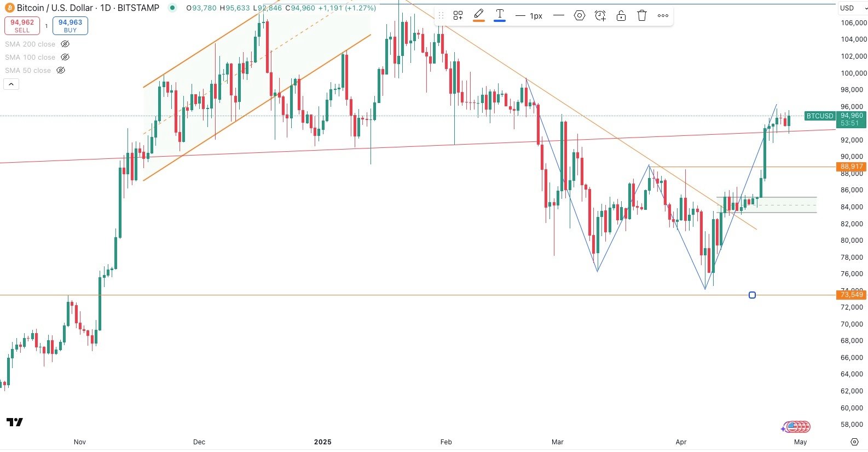The image size is (868, 452).
Task: Delete the drawing using trash icon
Action: pos(642,15)
